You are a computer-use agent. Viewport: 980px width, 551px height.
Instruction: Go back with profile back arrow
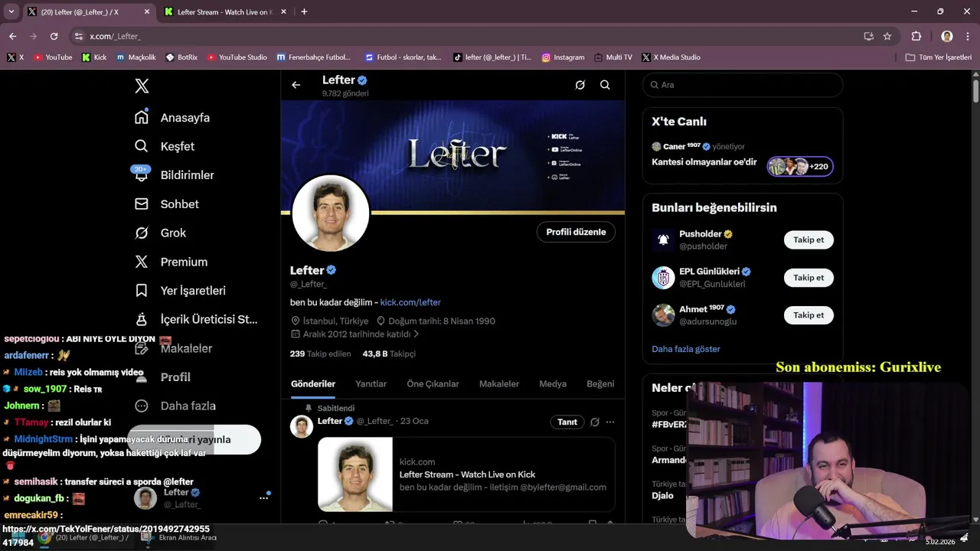(296, 85)
